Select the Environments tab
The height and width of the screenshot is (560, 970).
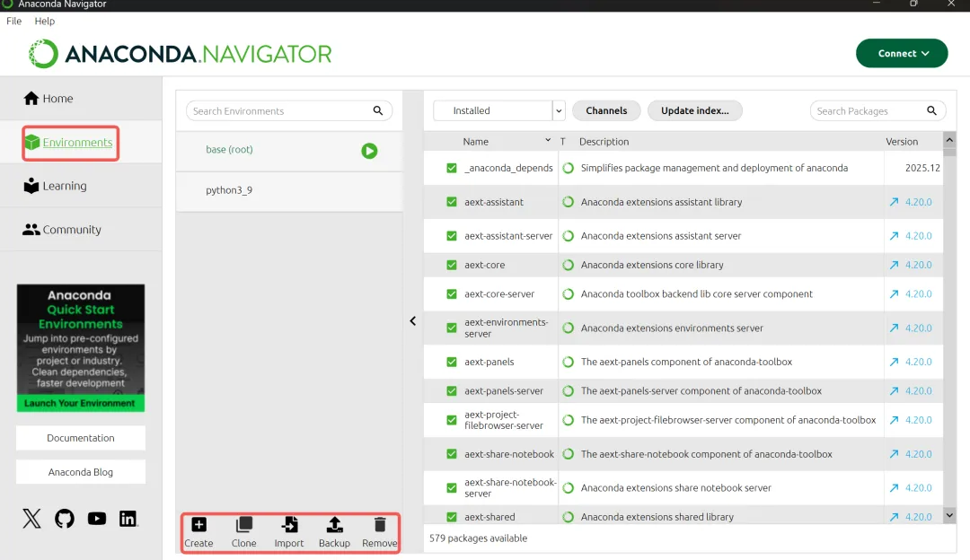pyautogui.click(x=81, y=142)
